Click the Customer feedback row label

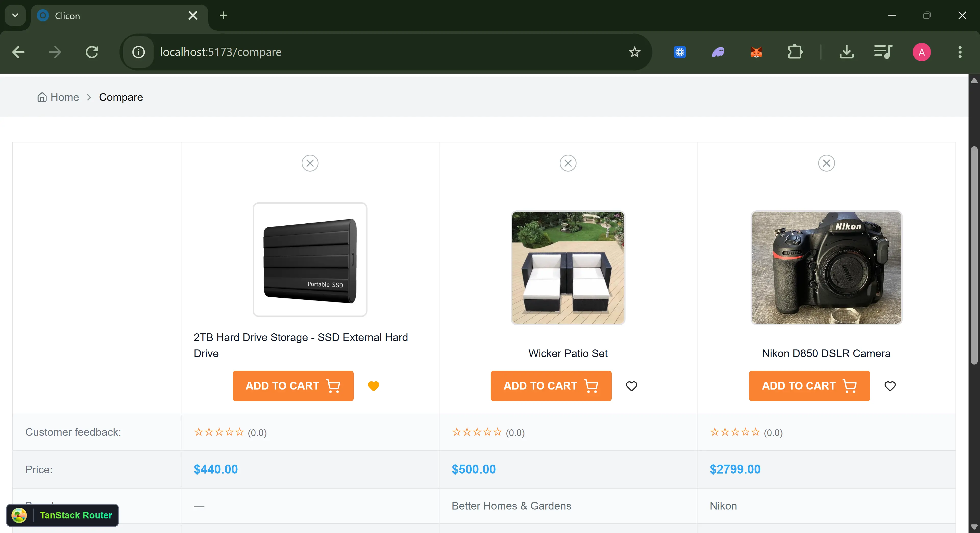point(73,432)
